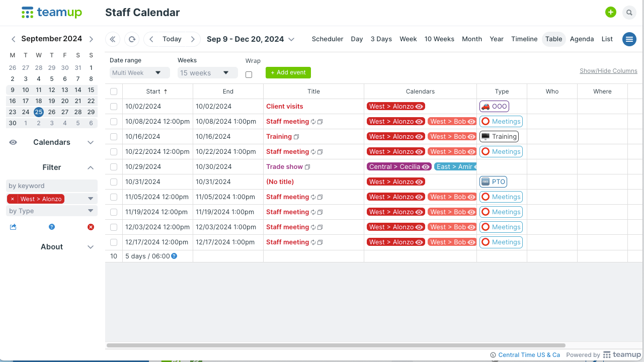The height and width of the screenshot is (362, 644).
Task: Open the search magnifier icon
Action: pos(629,13)
